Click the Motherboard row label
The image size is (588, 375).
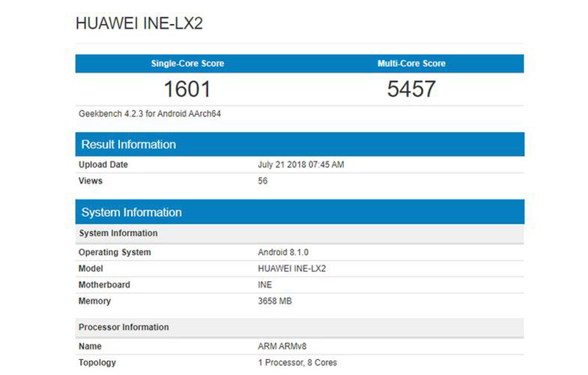click(x=104, y=285)
